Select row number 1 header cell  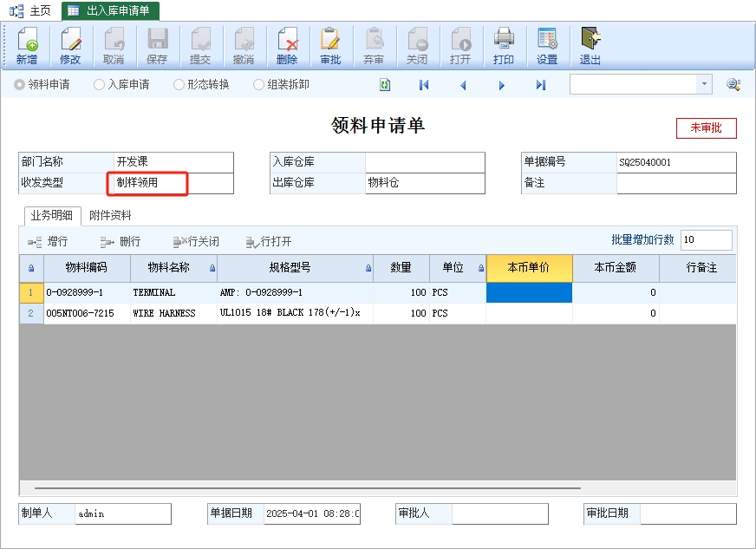point(31,293)
